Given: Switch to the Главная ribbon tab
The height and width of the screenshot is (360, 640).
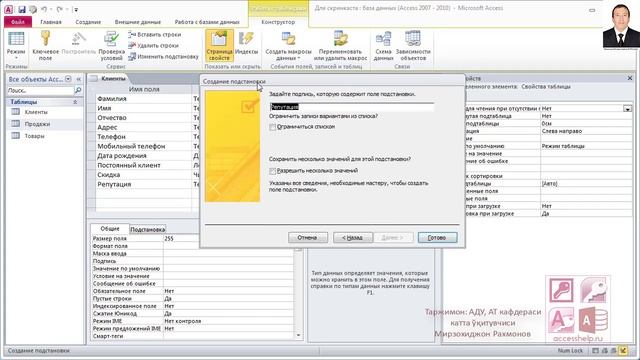Looking at the screenshot, I should pos(51,22).
